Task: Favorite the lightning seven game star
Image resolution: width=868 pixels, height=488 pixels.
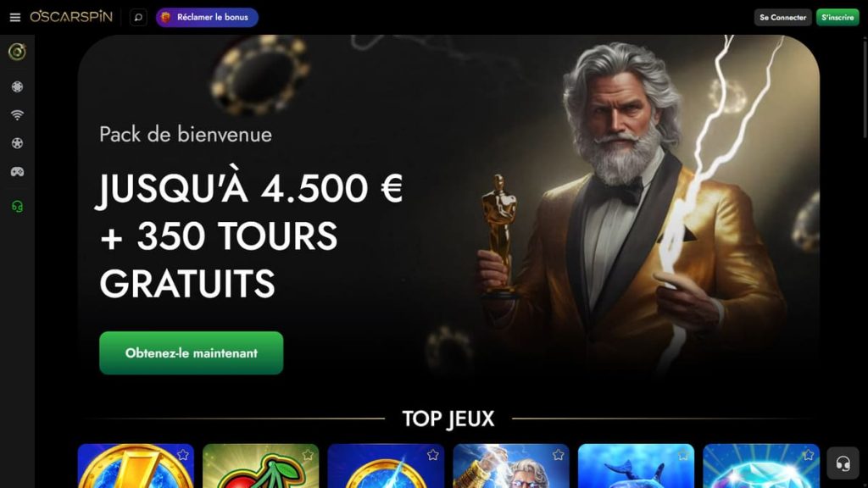Action: pos(183,455)
